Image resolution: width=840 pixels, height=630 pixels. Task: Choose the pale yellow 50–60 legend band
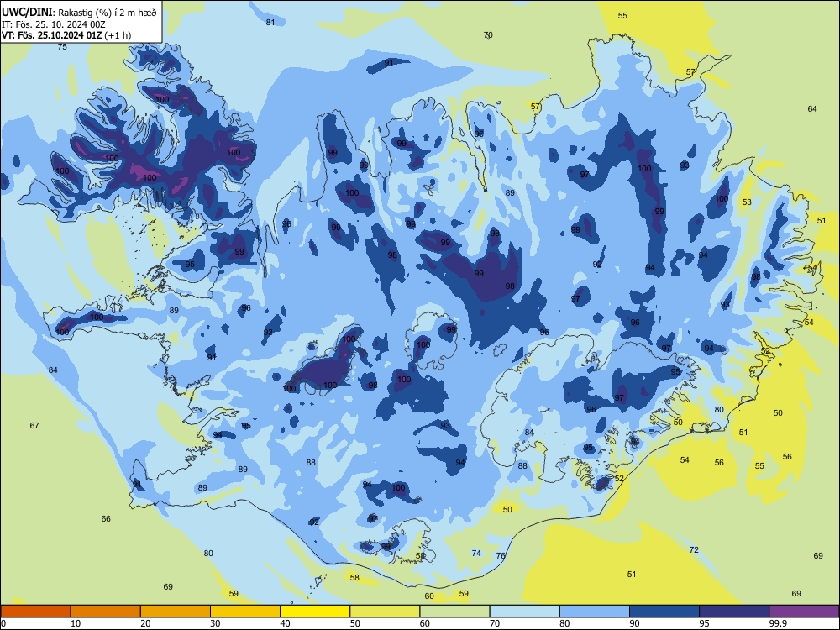coord(385,612)
